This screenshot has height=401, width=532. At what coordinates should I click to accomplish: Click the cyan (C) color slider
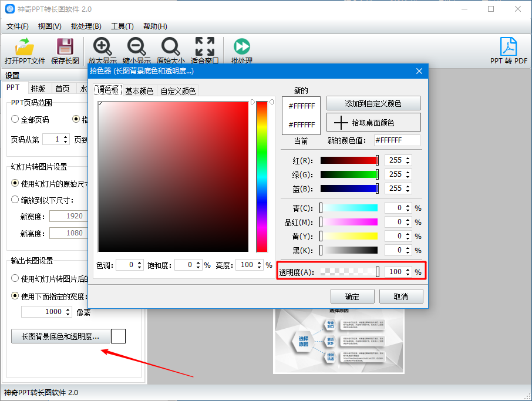click(x=349, y=208)
